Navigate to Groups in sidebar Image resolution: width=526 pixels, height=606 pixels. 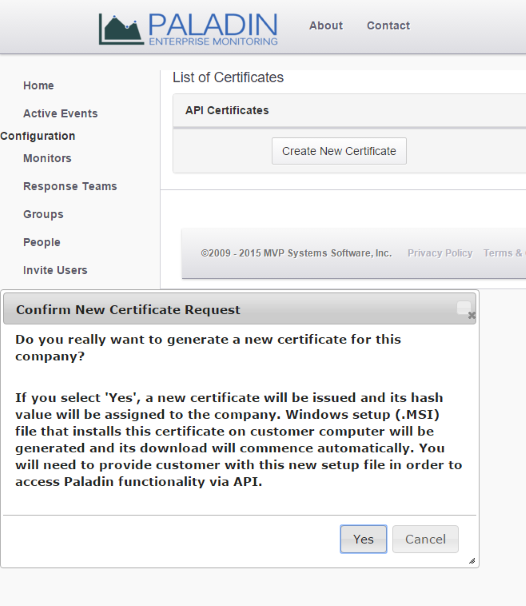pyautogui.click(x=43, y=214)
